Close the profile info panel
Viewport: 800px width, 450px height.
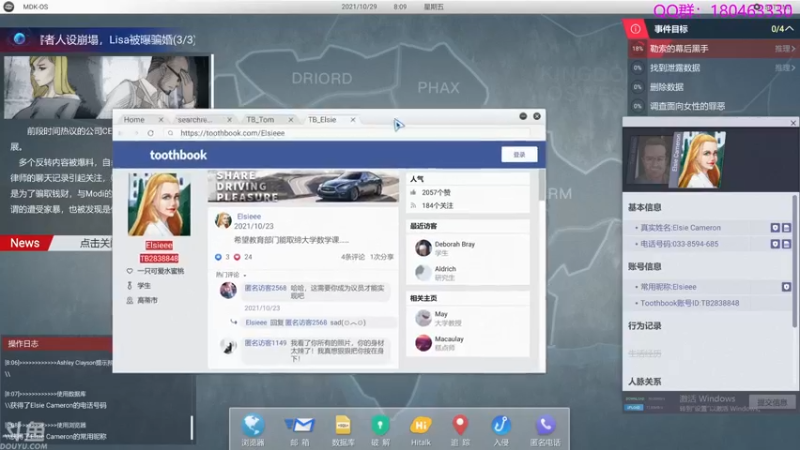click(x=793, y=123)
